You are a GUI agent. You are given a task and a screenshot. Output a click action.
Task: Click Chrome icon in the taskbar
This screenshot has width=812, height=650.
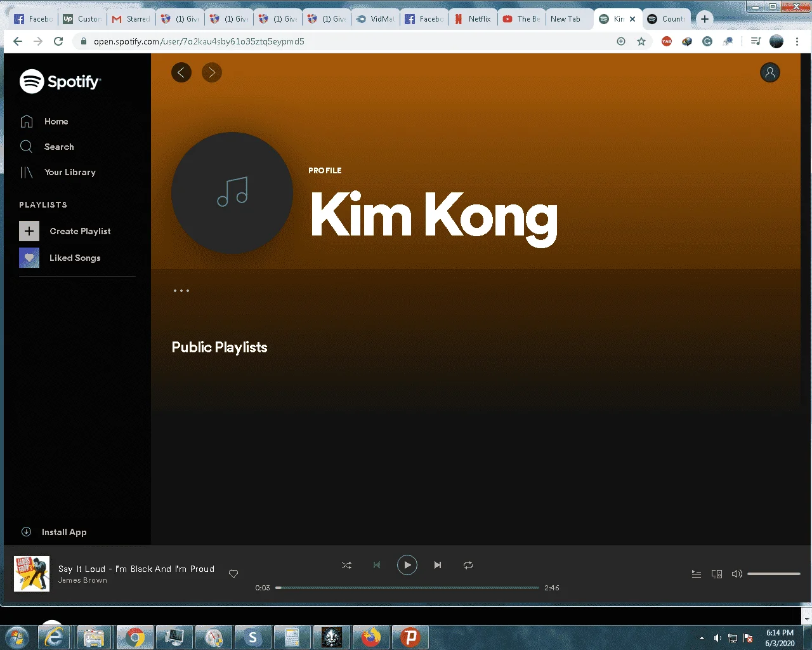pyautogui.click(x=134, y=637)
